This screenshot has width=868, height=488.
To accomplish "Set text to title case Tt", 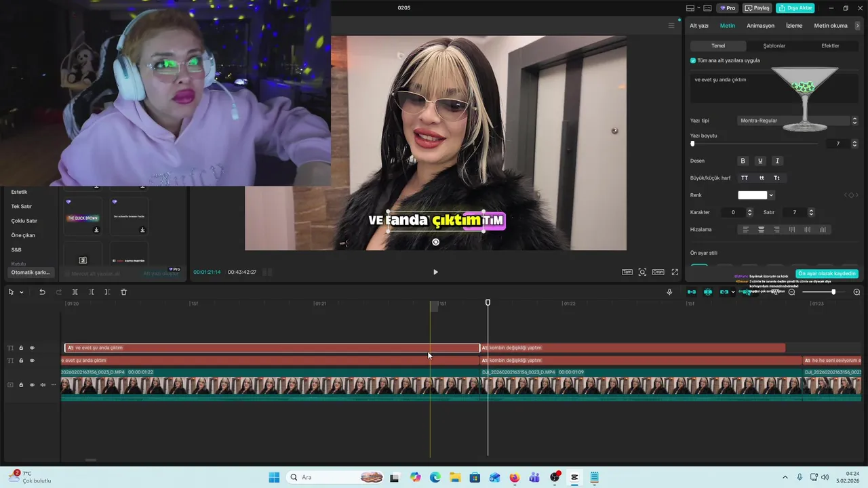I will point(776,178).
